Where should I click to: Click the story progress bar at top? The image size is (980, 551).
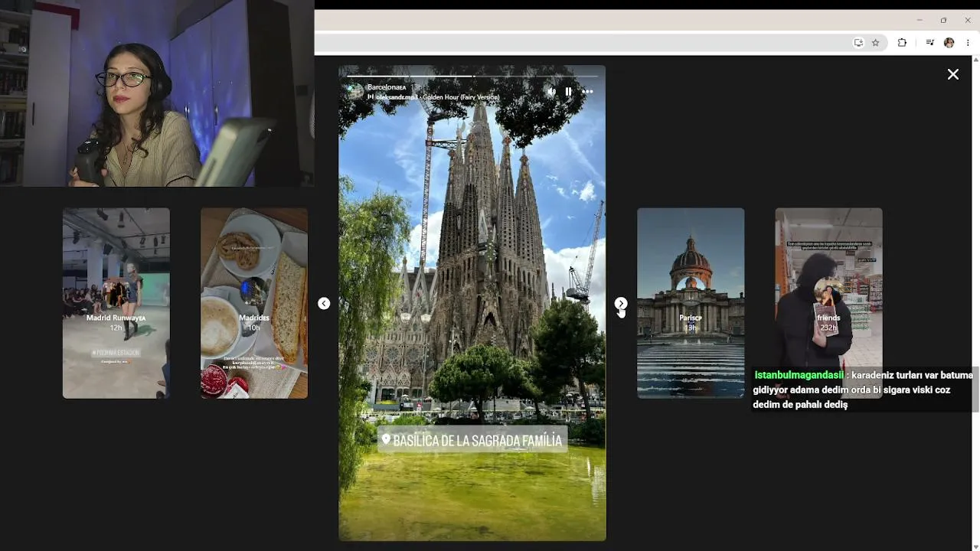pyautogui.click(x=472, y=76)
